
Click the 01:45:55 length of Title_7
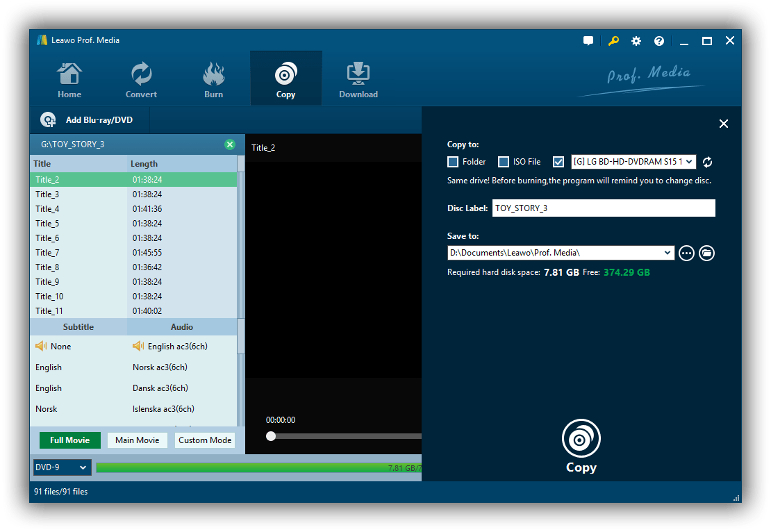pos(147,253)
